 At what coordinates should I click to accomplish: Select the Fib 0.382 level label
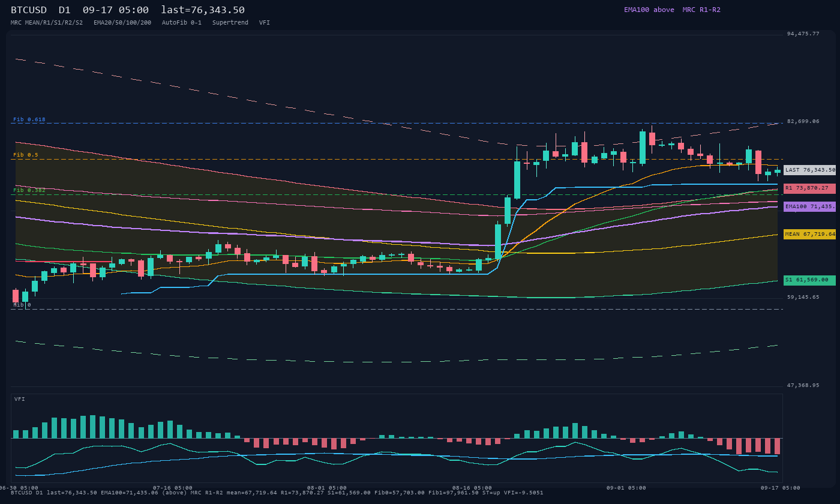[x=29, y=190]
